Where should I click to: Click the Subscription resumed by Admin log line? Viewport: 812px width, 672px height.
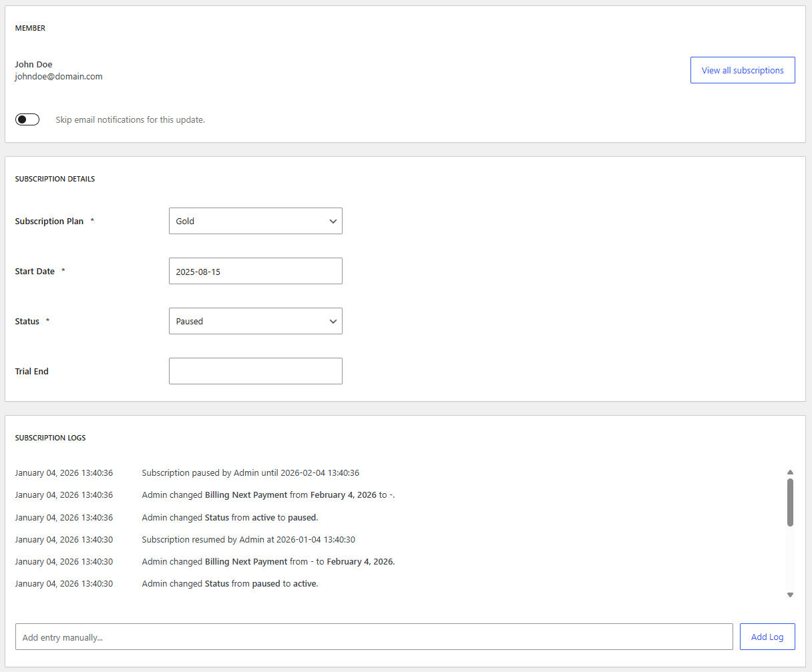248,539
